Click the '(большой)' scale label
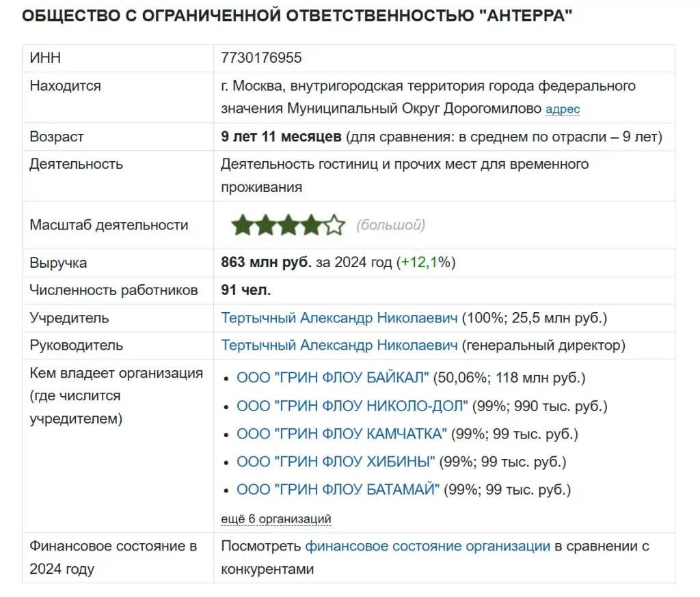The height and width of the screenshot is (597, 700). pos(390,225)
